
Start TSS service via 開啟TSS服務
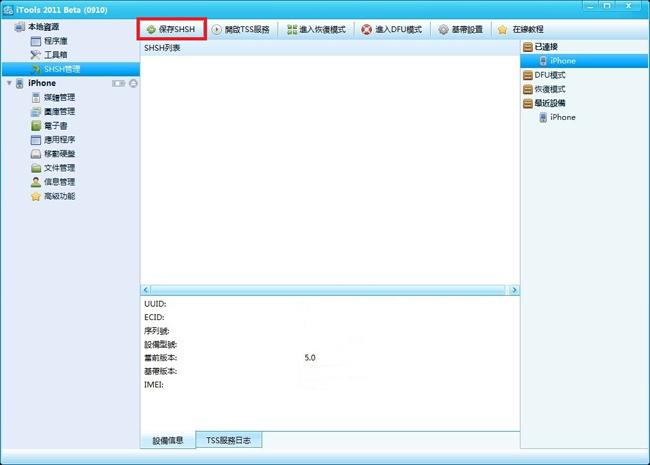tap(241, 30)
